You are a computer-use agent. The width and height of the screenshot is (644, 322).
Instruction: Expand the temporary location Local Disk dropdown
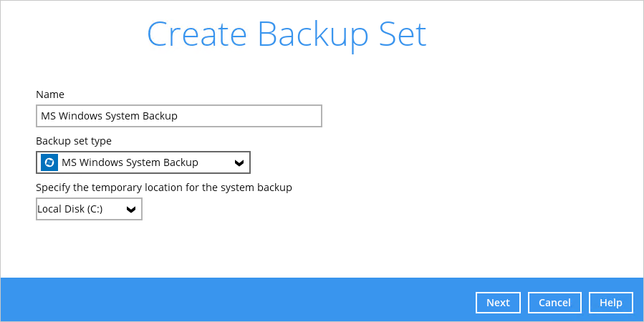click(89, 209)
